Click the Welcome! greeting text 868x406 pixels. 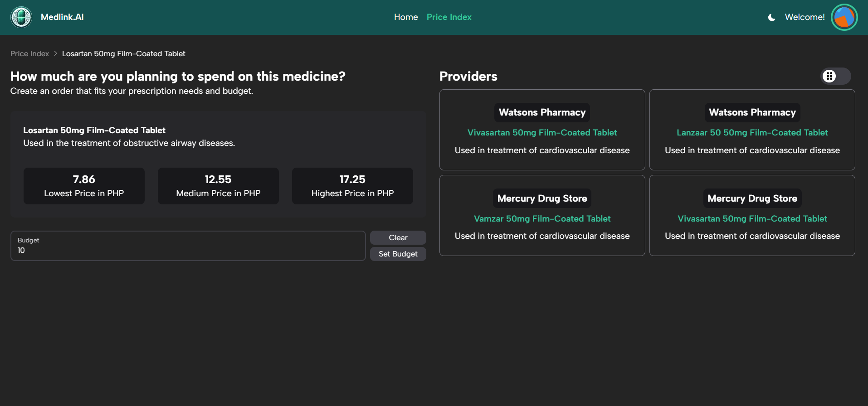[805, 17]
